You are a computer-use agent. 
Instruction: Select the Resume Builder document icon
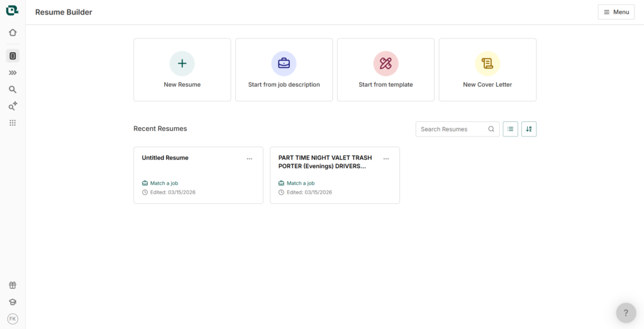point(13,56)
